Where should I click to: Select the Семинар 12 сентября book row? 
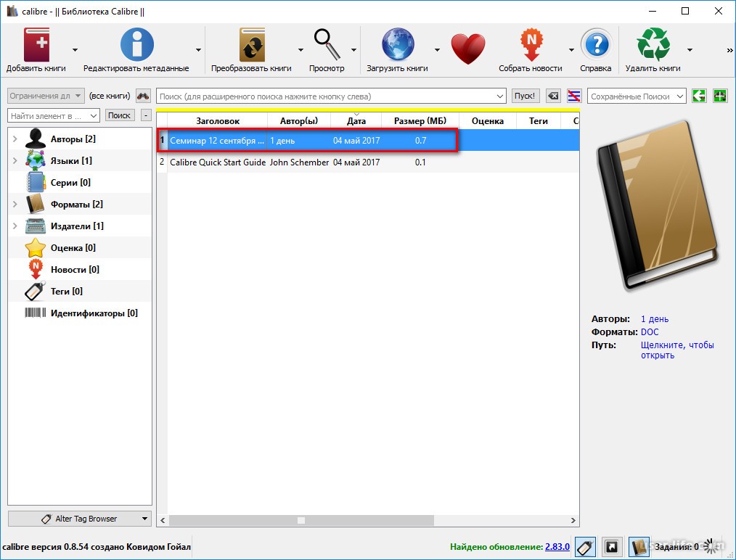tap(368, 140)
